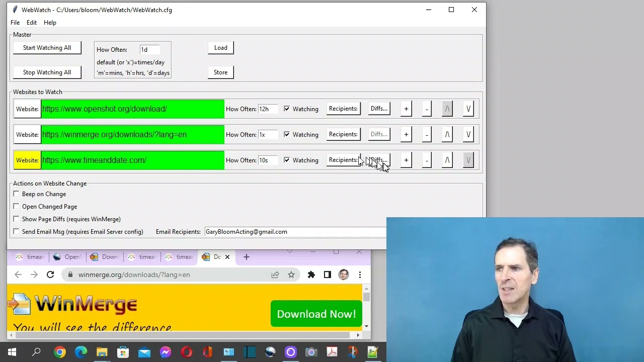Enable Open Changed Page
The width and height of the screenshot is (644, 362).
(x=17, y=207)
